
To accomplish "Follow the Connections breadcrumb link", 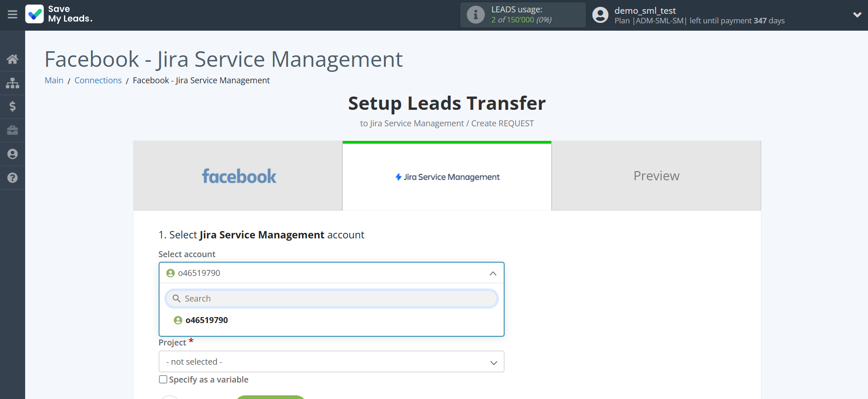I will pos(98,81).
